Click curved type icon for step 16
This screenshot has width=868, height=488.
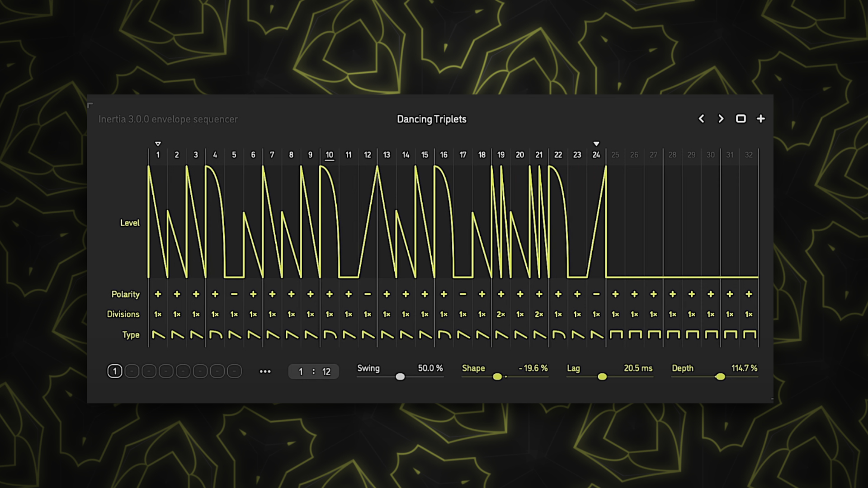[x=444, y=335]
